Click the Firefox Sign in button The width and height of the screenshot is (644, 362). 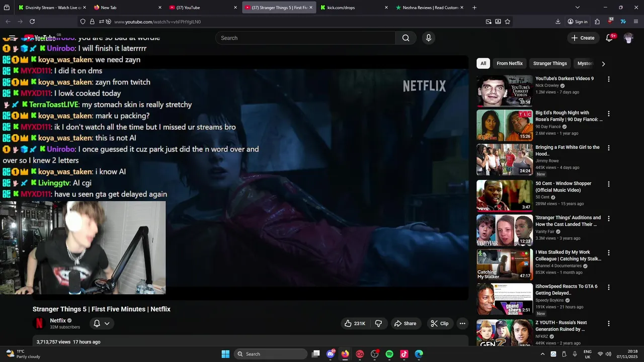[577, 22]
